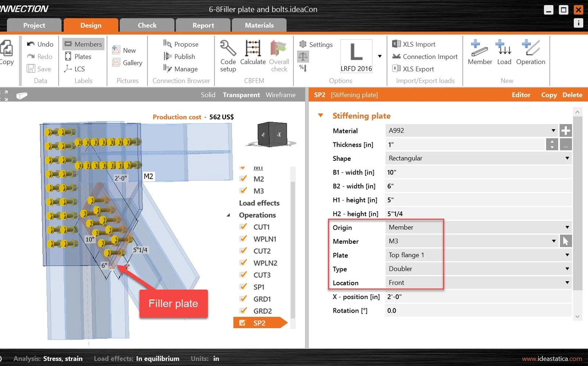This screenshot has height=366, width=588.
Task: Collapse the Stiffening plate section
Action: [x=320, y=116]
